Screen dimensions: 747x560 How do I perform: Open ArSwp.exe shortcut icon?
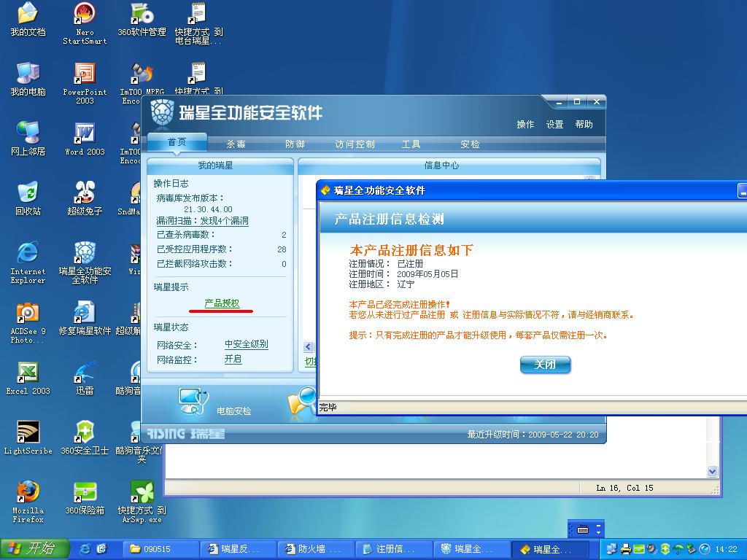142,502
